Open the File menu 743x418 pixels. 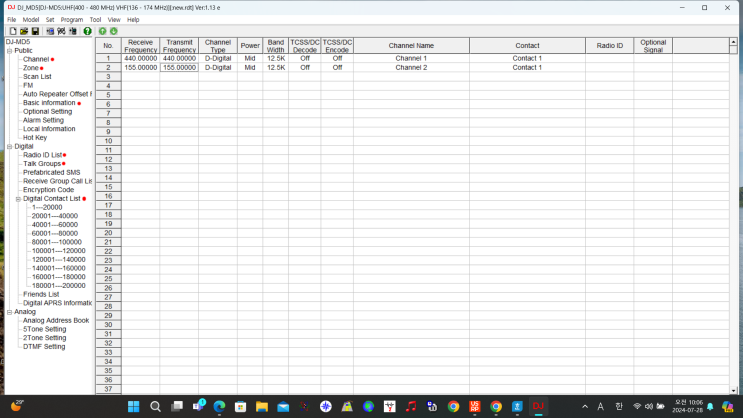click(11, 20)
